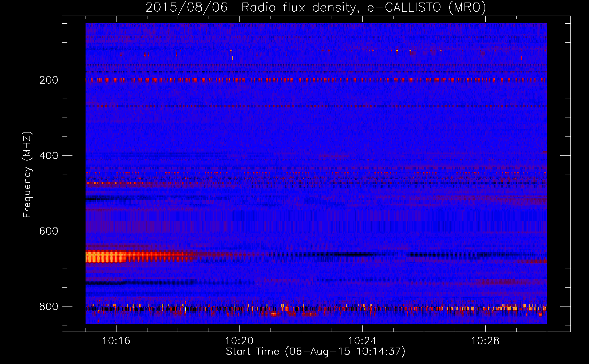Click the 'Frequency (MHZ)' axis label
This screenshot has width=589, height=364.
(x=27, y=174)
